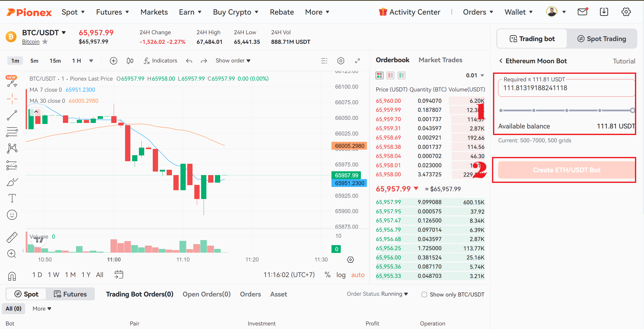Toggle log scale on chart
Screen dimensions: 644x329
pos(341,275)
